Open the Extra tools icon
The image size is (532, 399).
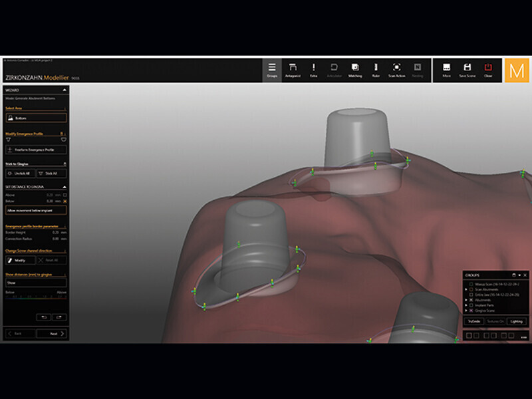(x=313, y=69)
